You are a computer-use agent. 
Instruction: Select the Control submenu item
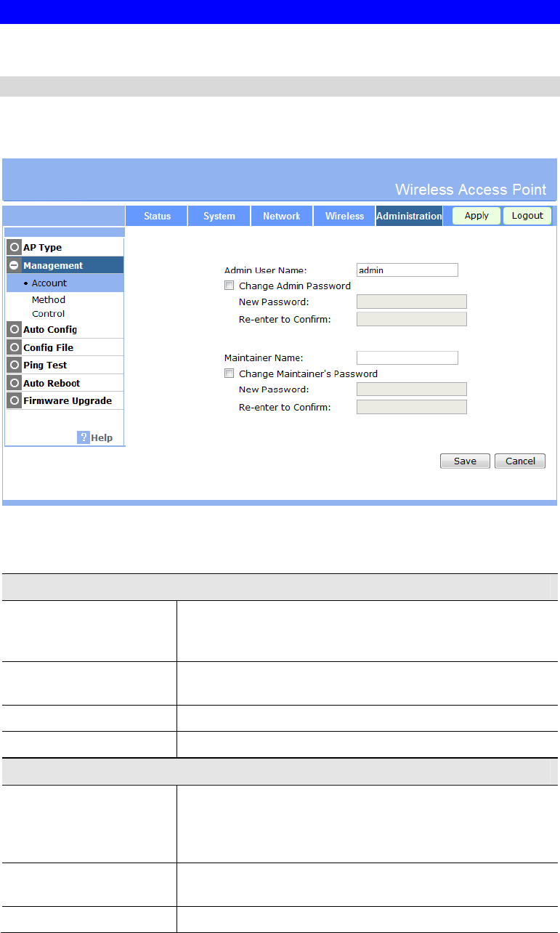pos(48,314)
